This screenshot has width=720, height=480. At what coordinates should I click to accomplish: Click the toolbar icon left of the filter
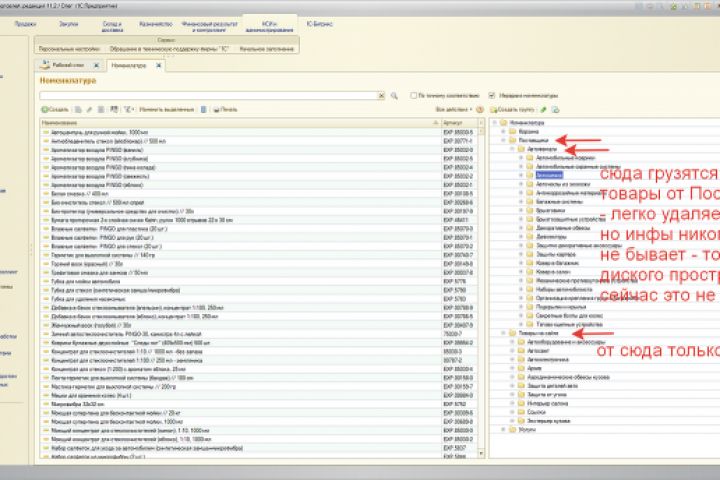point(114,109)
